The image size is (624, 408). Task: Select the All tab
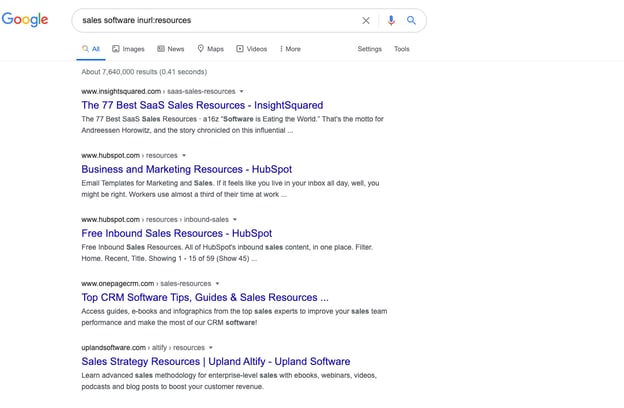(91, 49)
